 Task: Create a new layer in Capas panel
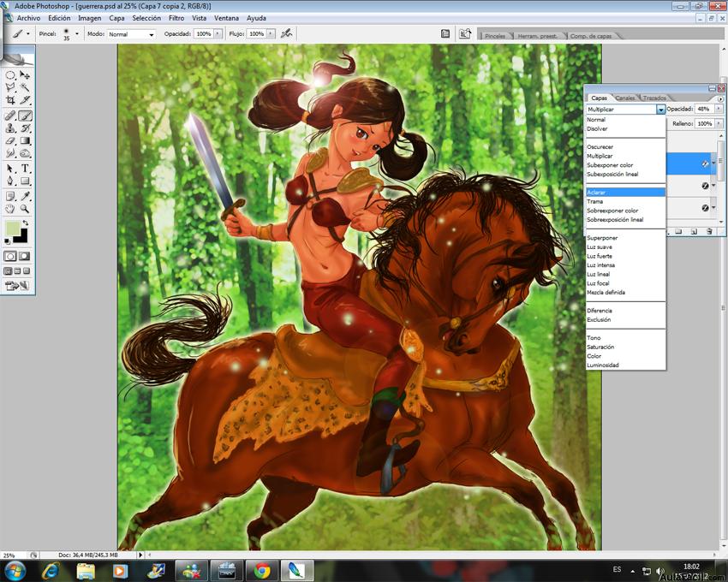point(694,231)
